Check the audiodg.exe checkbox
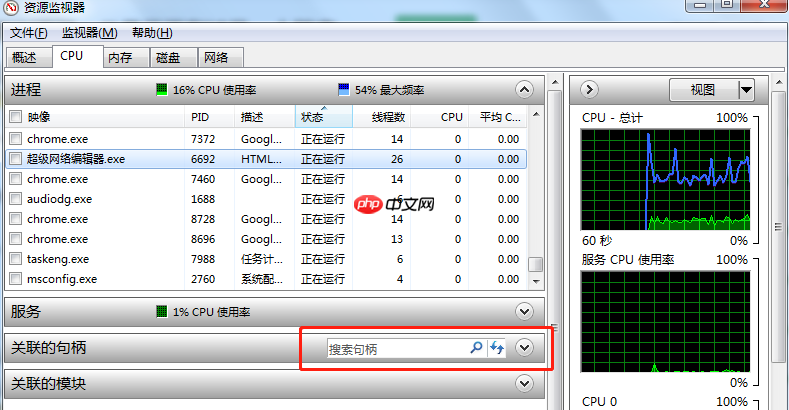789x410 pixels. pyautogui.click(x=16, y=199)
